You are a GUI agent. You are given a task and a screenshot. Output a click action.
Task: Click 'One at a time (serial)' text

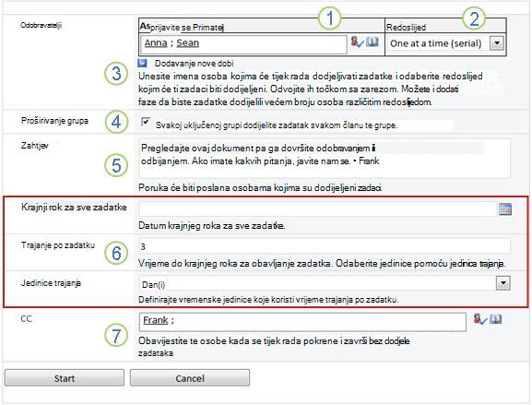435,43
